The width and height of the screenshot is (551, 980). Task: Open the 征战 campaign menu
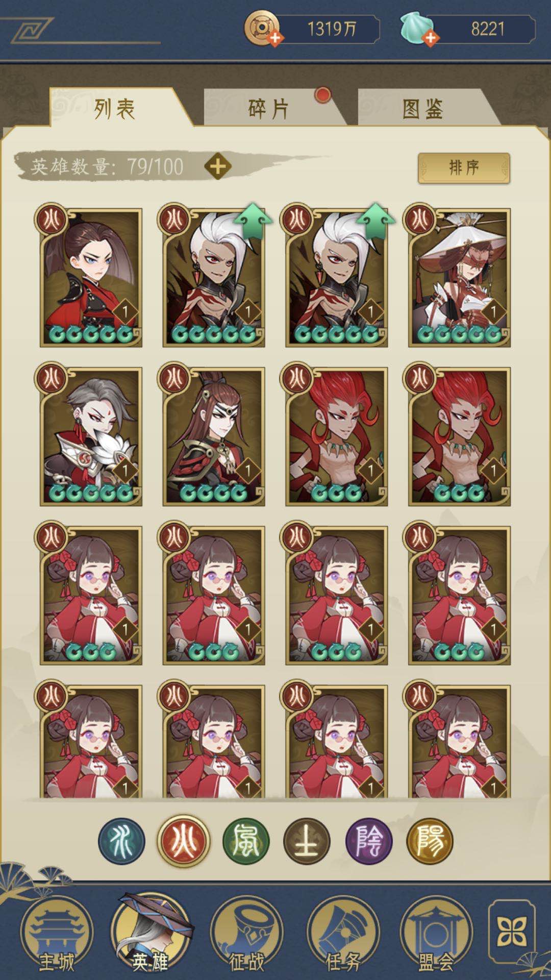246,935
